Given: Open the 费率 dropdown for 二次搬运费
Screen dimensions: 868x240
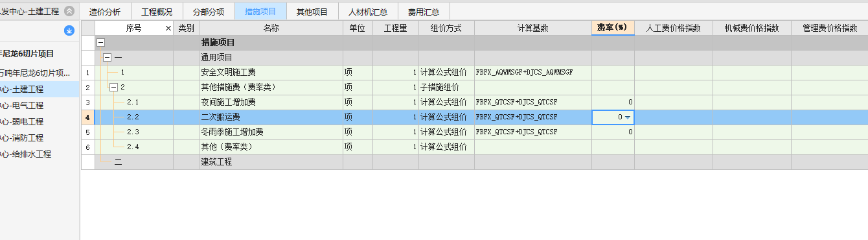Looking at the screenshot, I should tap(627, 117).
